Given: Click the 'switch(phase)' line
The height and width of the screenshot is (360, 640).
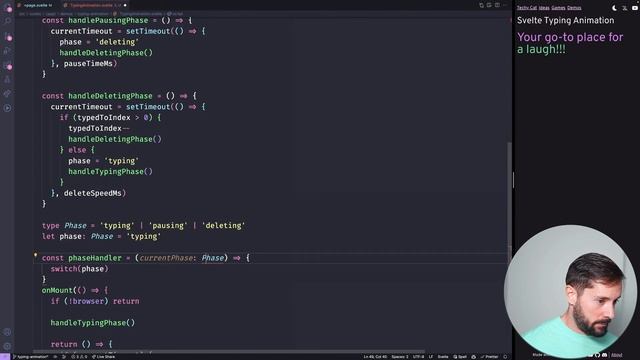Looking at the screenshot, I should click(x=80, y=269).
